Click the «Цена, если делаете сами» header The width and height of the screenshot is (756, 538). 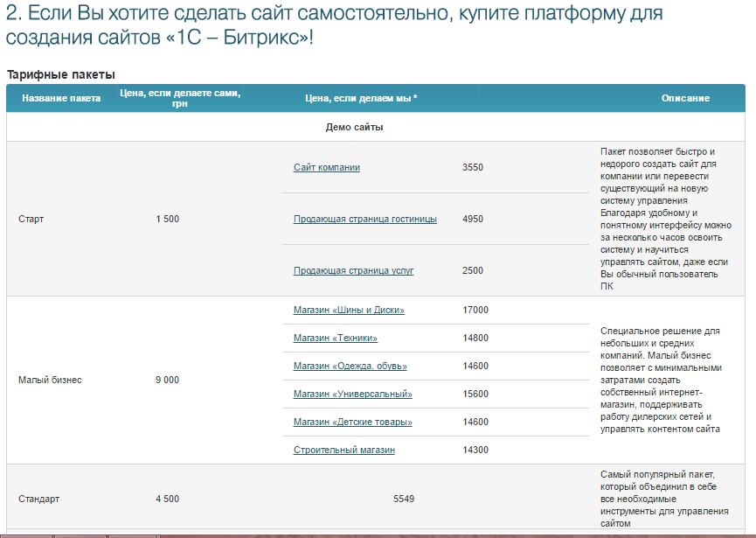click(x=180, y=98)
